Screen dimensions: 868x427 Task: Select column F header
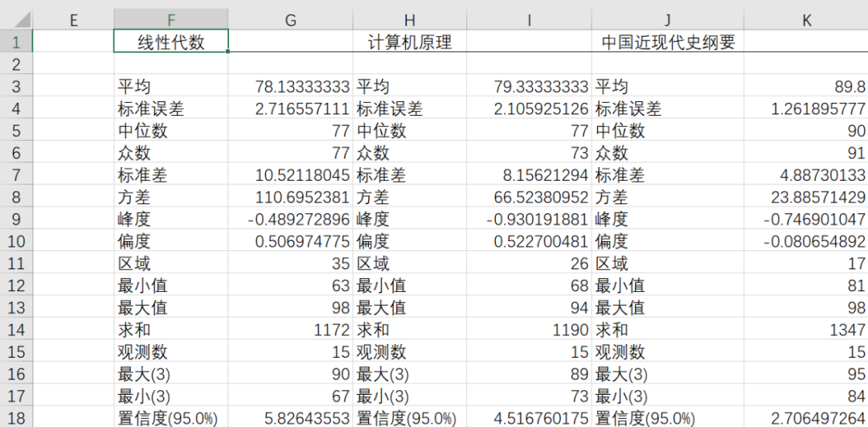point(171,19)
